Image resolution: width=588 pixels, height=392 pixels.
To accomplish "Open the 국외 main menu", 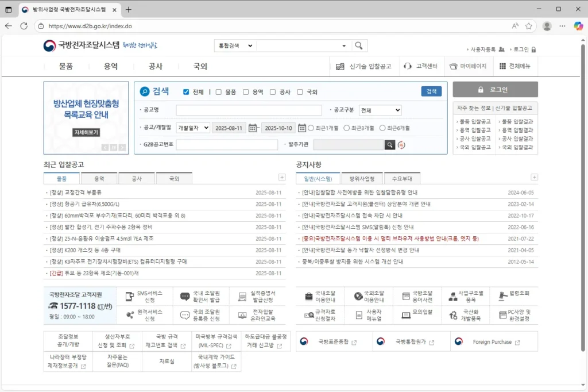I will (x=200, y=67).
